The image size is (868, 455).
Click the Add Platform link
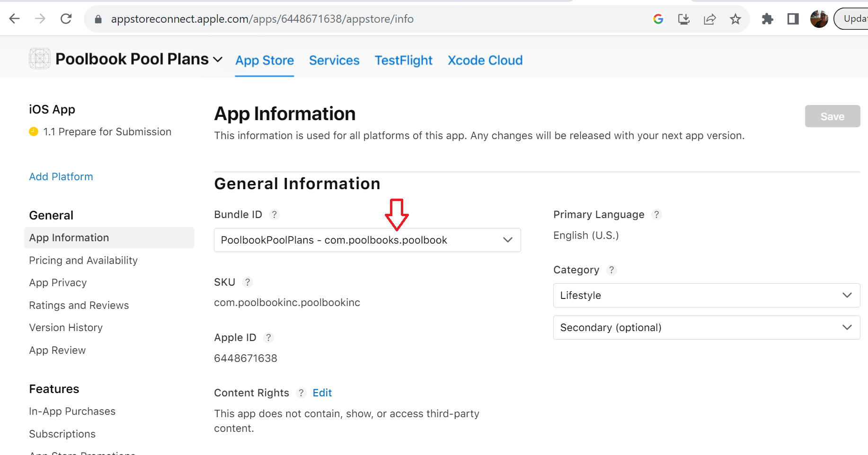(61, 177)
